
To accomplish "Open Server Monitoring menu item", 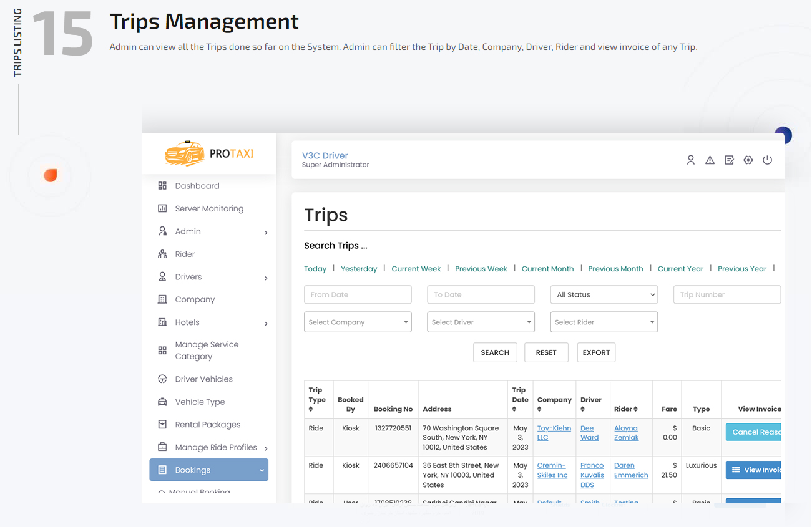I will tap(209, 208).
